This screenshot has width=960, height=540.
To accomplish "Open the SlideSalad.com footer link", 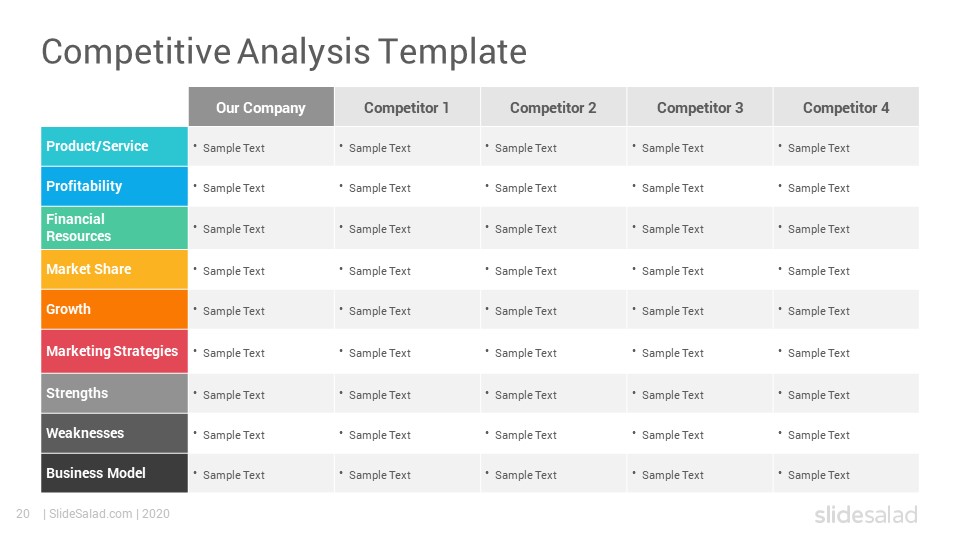I will (x=91, y=514).
